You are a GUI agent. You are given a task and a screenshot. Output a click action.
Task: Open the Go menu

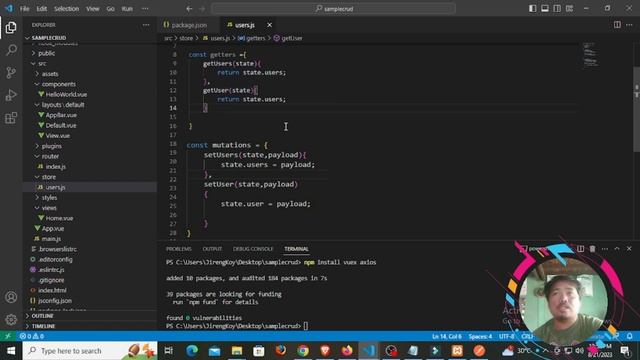click(x=110, y=9)
